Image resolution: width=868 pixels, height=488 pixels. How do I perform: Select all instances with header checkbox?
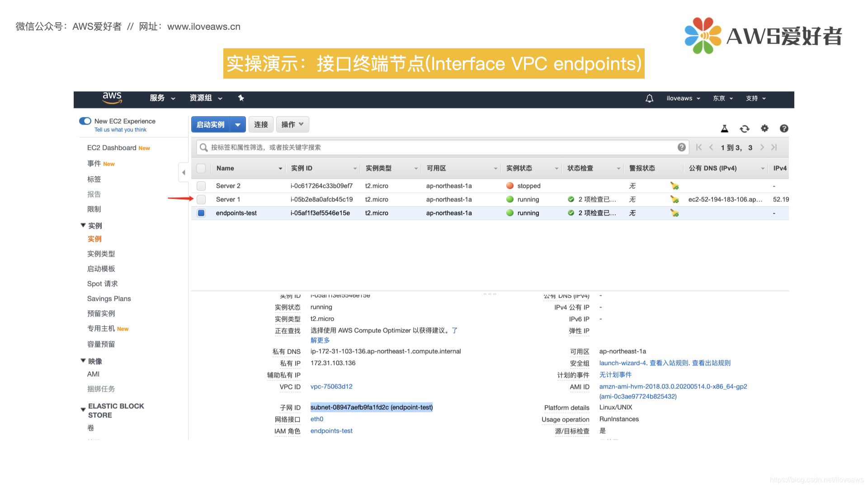tap(201, 169)
